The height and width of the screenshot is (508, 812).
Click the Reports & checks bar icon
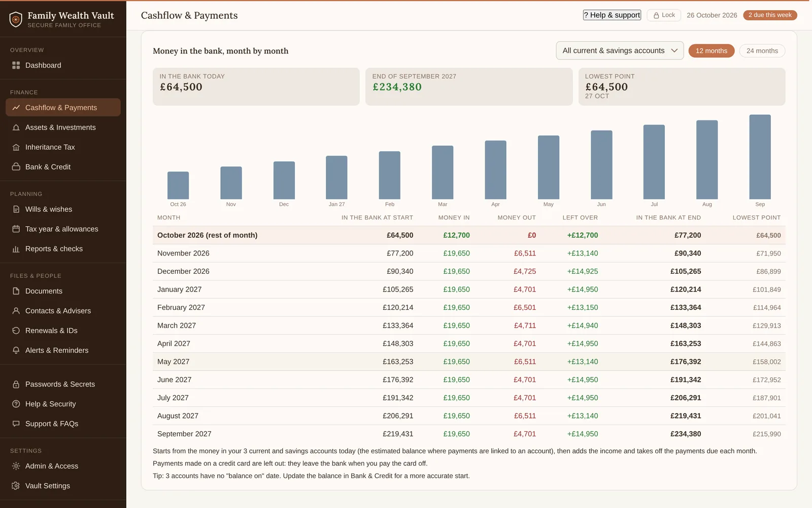16,249
